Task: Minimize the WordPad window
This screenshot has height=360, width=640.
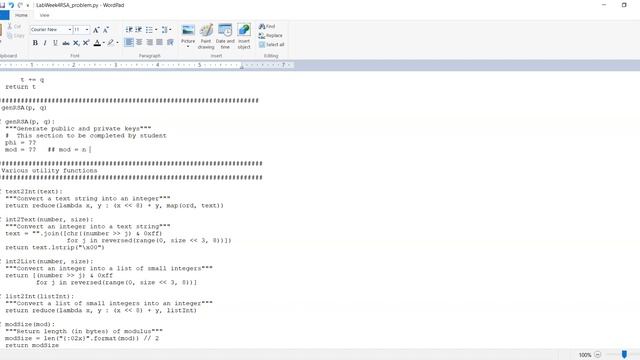Action: (x=604, y=5)
